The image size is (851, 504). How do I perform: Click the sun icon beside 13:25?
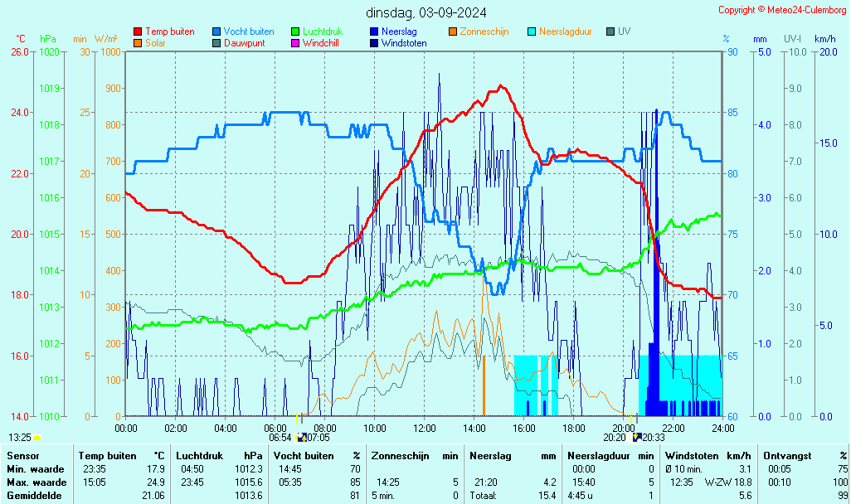tap(36, 437)
